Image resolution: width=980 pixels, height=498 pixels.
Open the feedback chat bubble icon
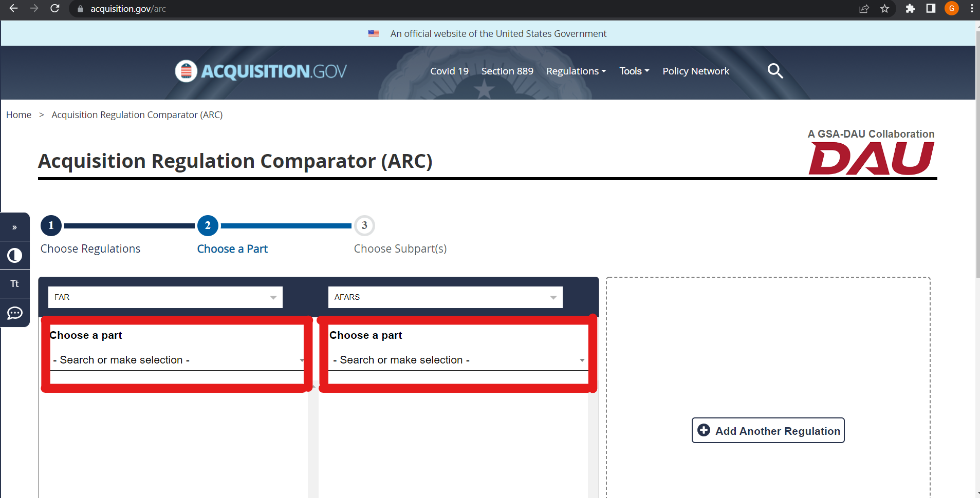14,313
